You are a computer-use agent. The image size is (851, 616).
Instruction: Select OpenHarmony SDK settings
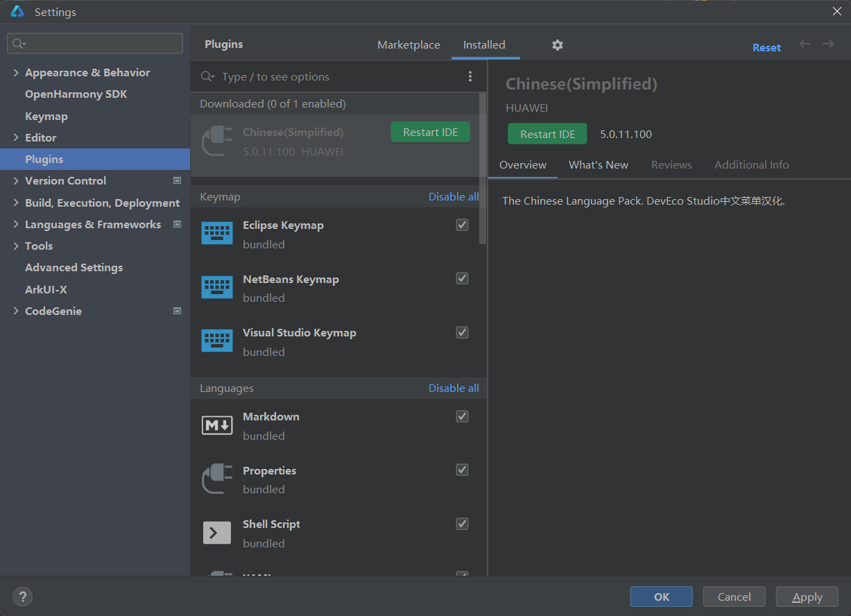pos(76,94)
